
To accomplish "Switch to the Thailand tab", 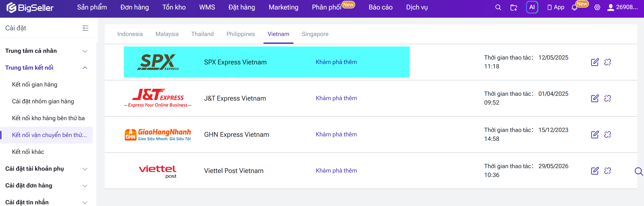I will (x=202, y=34).
